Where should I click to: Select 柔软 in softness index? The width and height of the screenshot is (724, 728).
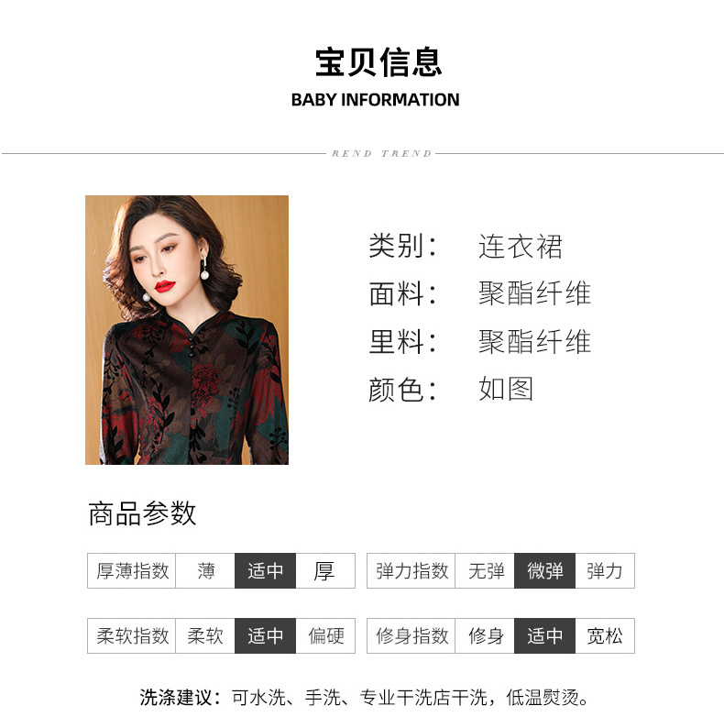[x=205, y=635]
